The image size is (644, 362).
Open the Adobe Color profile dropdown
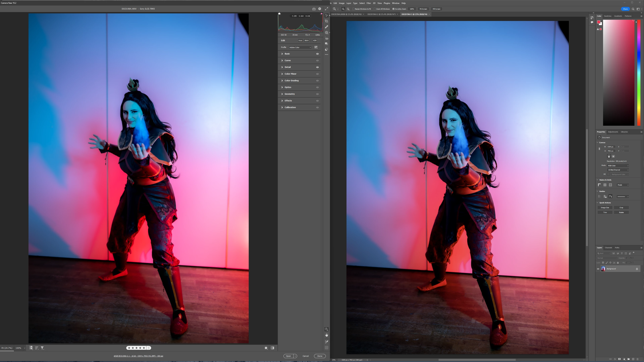point(300,47)
